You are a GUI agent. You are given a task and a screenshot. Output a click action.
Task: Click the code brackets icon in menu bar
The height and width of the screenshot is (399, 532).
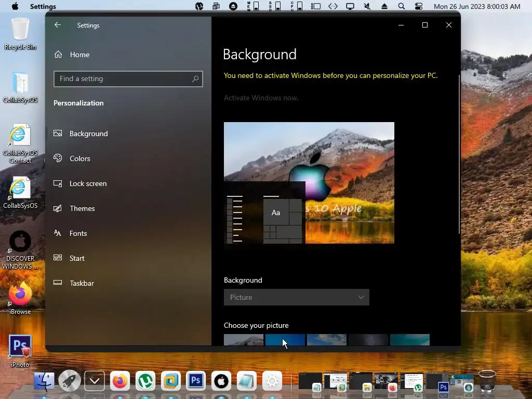tap(333, 6)
